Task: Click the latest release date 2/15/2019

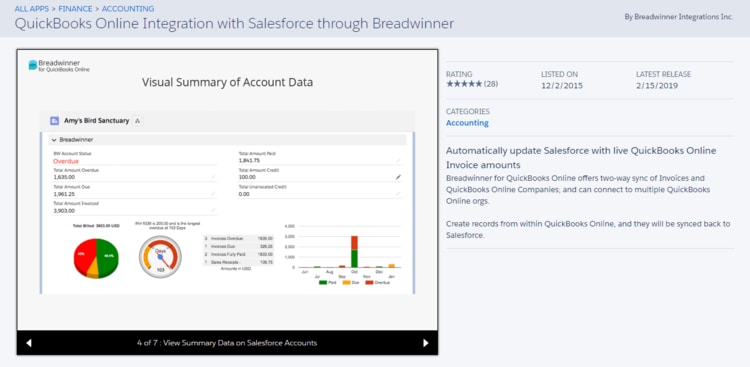Action: tap(657, 86)
